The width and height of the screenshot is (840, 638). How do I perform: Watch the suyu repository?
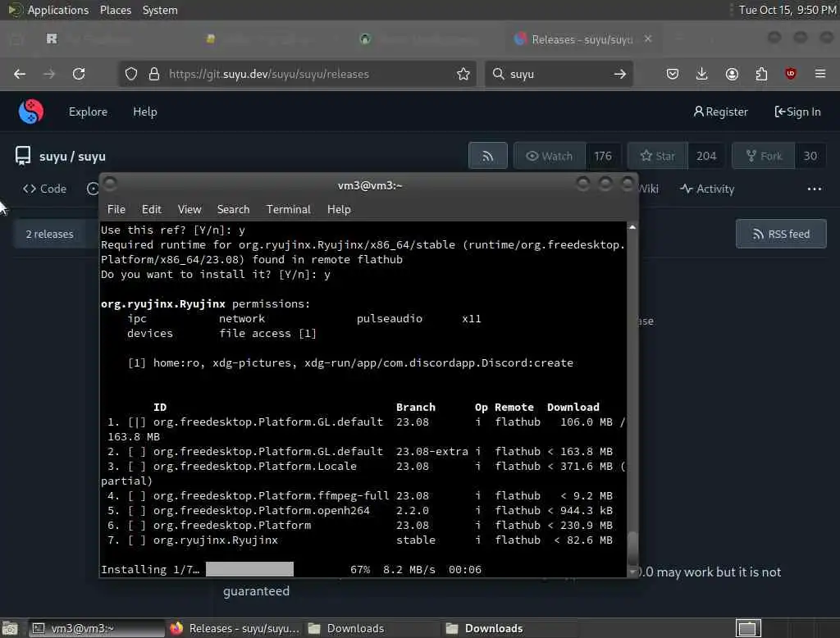(x=550, y=156)
